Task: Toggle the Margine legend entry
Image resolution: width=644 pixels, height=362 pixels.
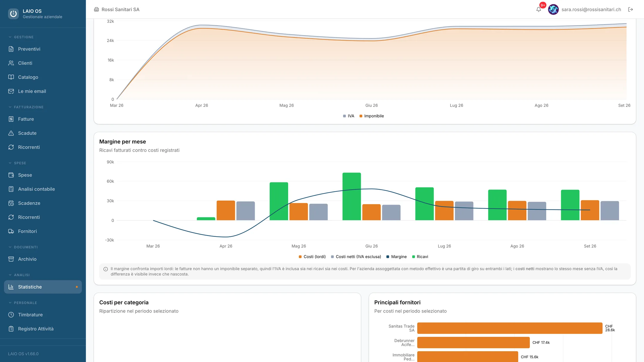Action: click(396, 256)
